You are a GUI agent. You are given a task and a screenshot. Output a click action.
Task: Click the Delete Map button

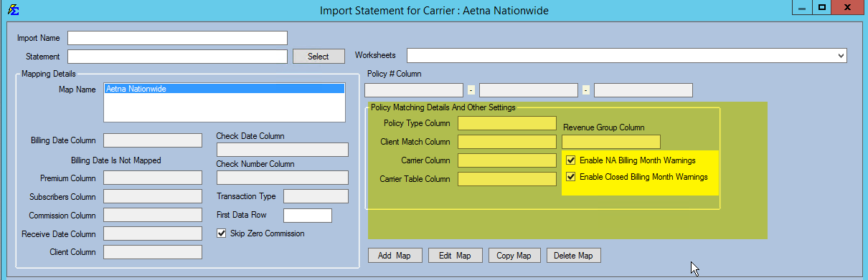click(574, 256)
